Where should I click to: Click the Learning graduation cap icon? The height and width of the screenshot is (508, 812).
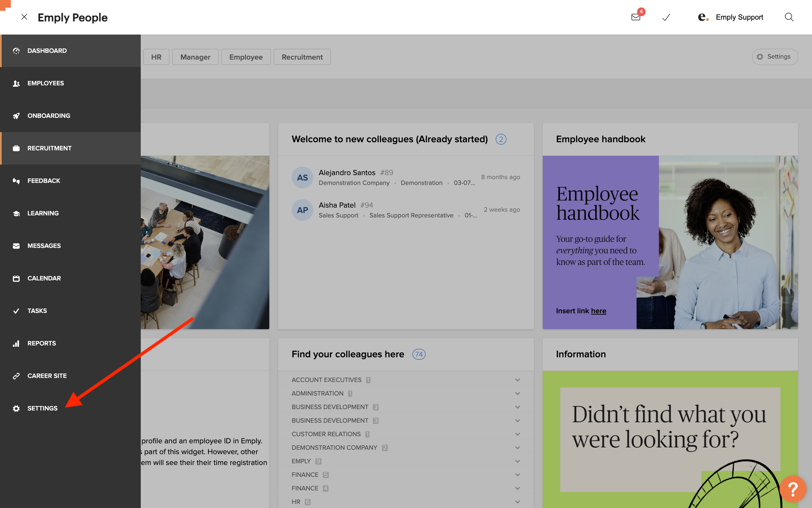[16, 213]
